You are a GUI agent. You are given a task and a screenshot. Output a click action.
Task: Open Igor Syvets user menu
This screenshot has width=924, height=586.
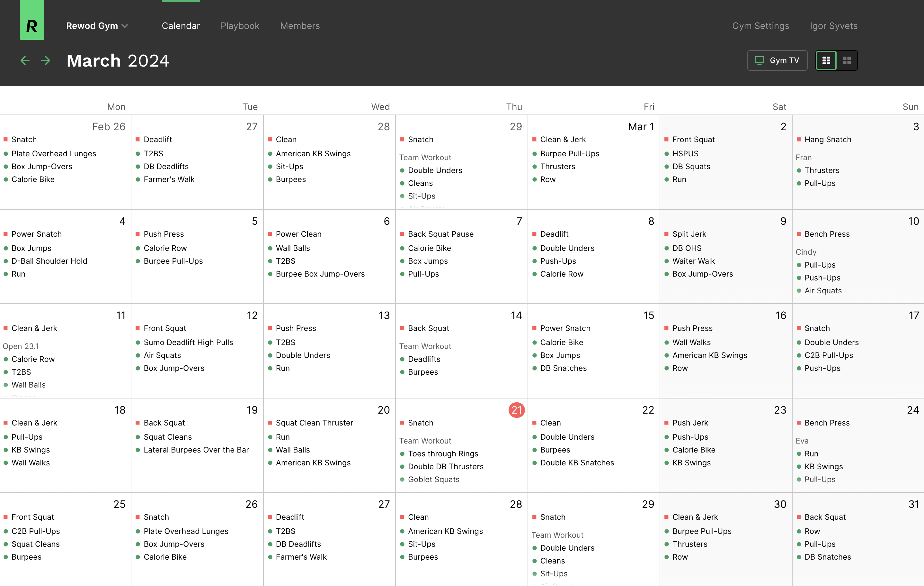point(833,26)
